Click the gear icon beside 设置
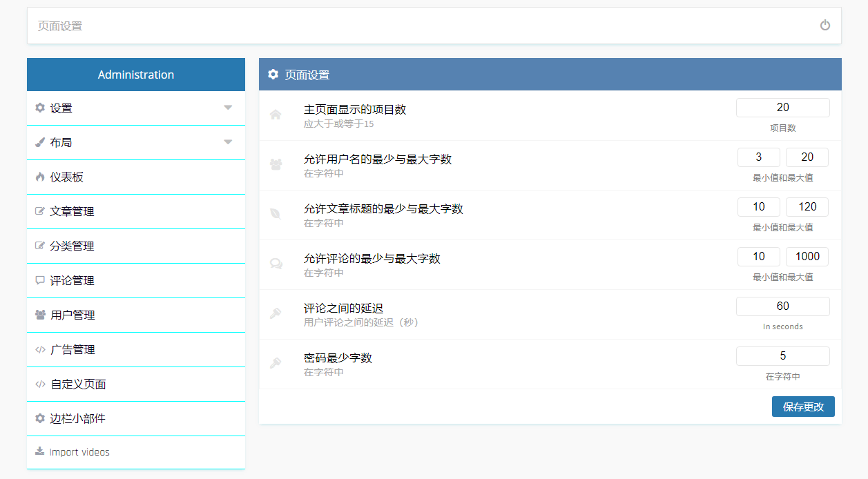The height and width of the screenshot is (479, 868). pos(40,108)
